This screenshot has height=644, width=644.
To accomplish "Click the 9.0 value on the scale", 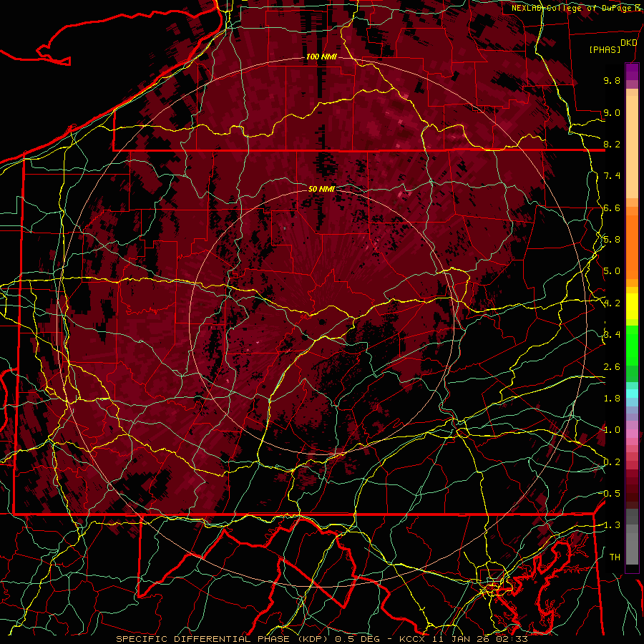I will point(612,112).
